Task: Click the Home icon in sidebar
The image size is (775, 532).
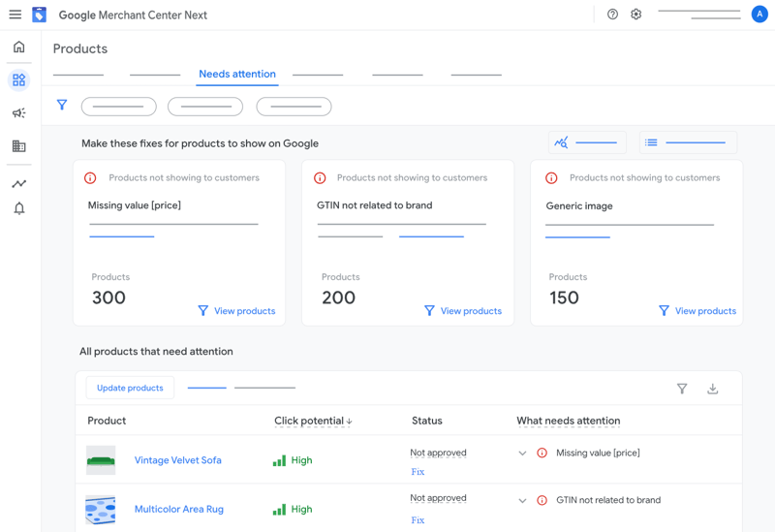Action: pos(18,47)
